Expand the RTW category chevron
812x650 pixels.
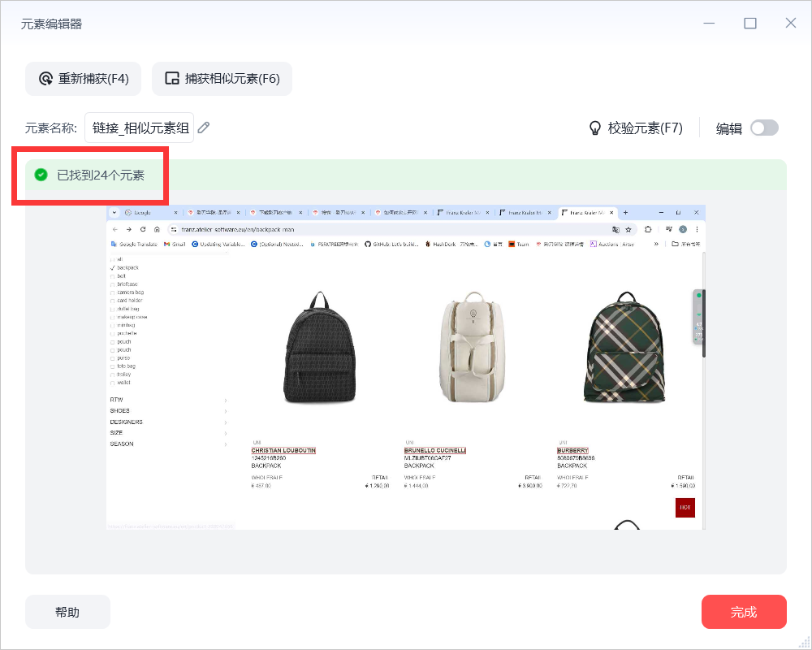[x=226, y=401]
